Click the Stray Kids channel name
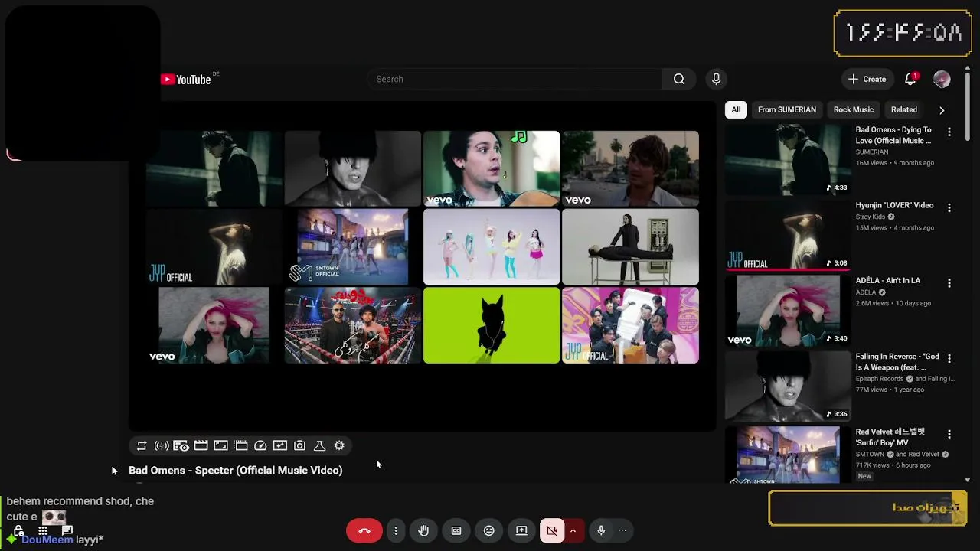Screen dimensions: 980x551 point(871,217)
